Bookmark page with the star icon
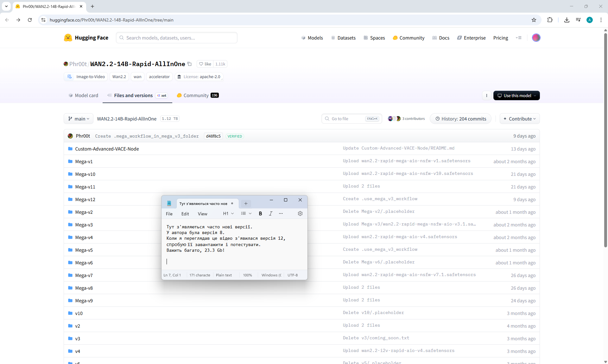This screenshot has width=608, height=364. point(534,20)
